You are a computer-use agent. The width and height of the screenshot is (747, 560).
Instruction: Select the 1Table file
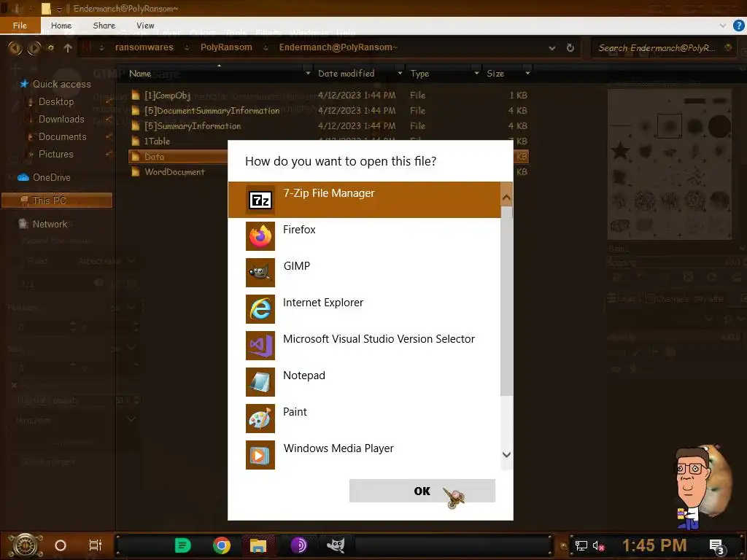coord(157,141)
